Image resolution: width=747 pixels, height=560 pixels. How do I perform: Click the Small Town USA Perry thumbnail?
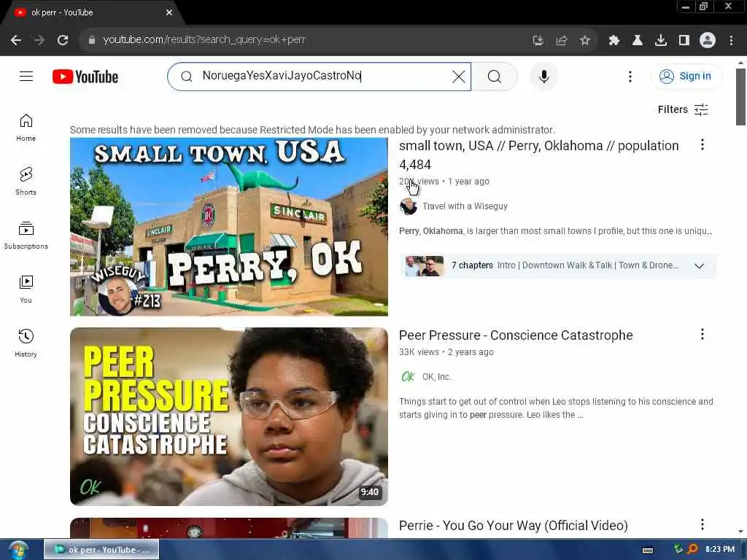coord(228,227)
